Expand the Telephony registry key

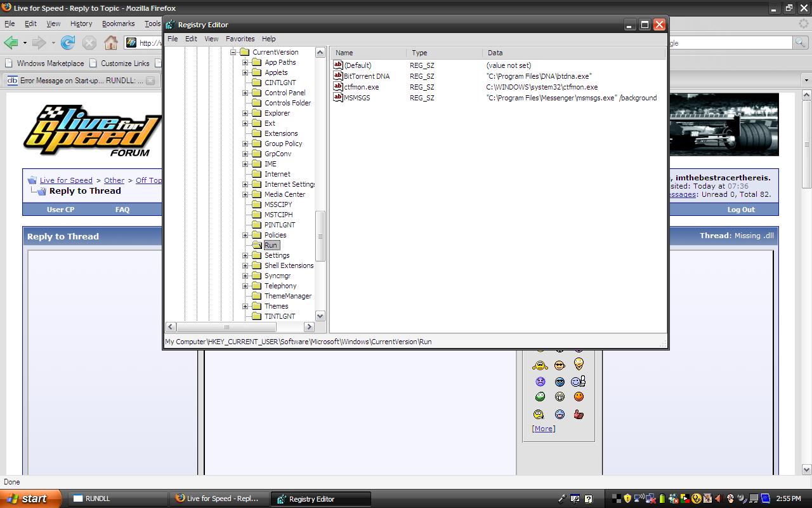pos(245,286)
